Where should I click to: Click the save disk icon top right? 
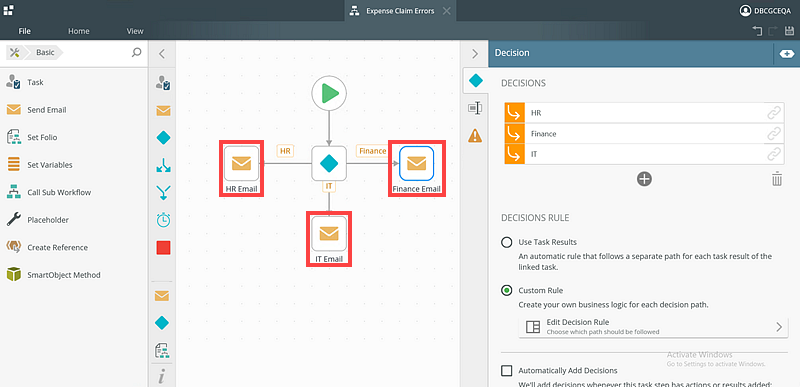pyautogui.click(x=789, y=31)
